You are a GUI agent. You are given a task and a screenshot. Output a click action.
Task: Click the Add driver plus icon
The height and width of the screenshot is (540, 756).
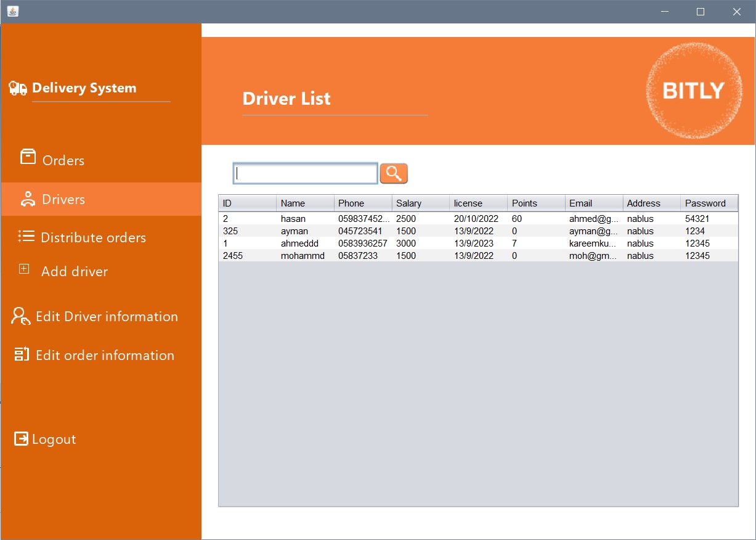(24, 269)
